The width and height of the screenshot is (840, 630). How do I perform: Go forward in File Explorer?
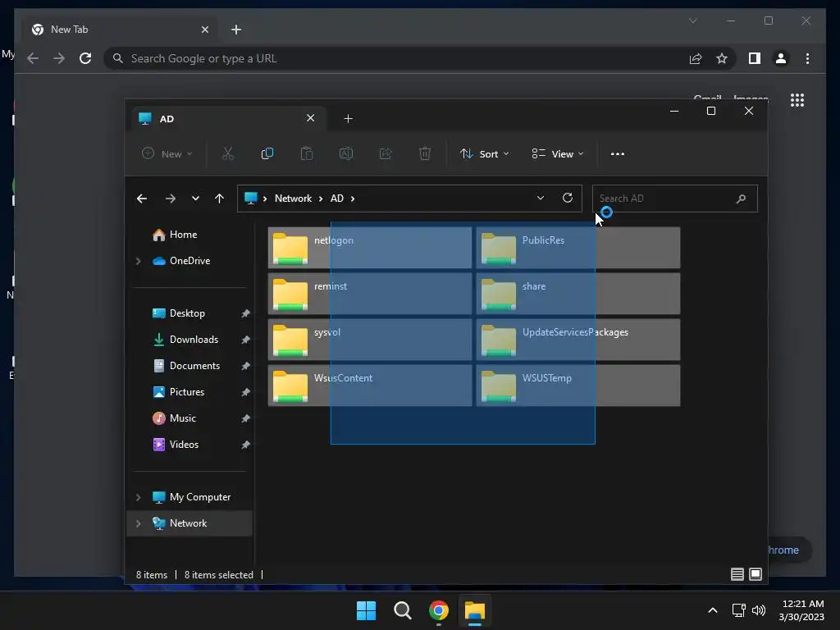point(171,199)
